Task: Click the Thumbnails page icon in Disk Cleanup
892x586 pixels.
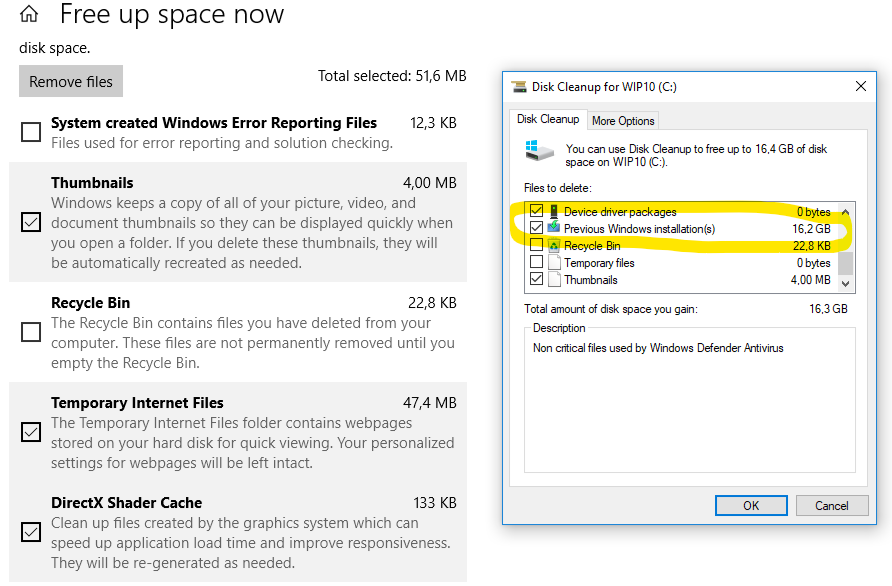Action: (554, 279)
